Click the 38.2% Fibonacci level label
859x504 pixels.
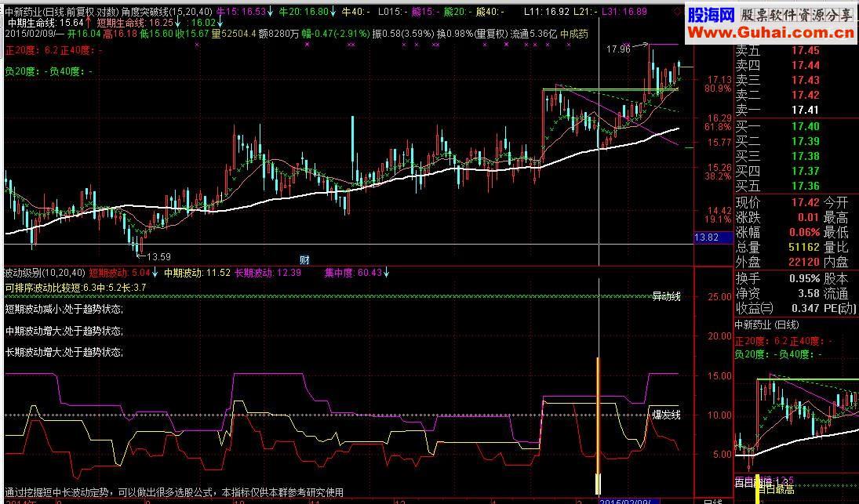[x=719, y=176]
